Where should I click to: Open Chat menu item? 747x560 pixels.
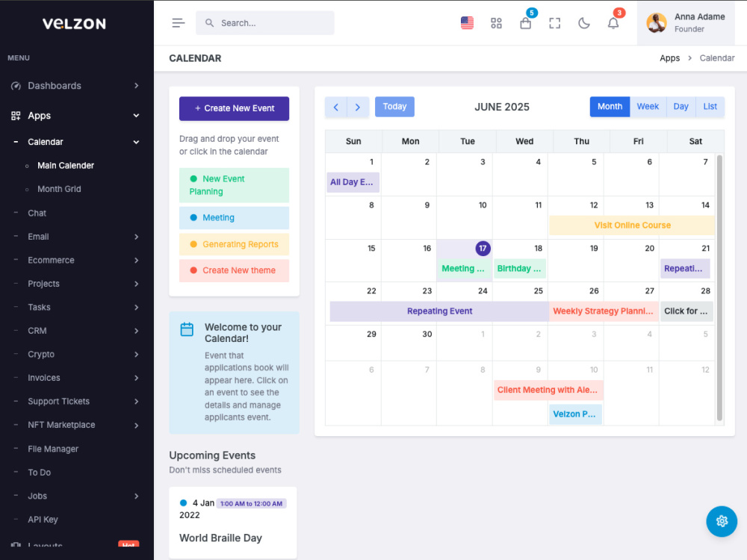point(37,213)
